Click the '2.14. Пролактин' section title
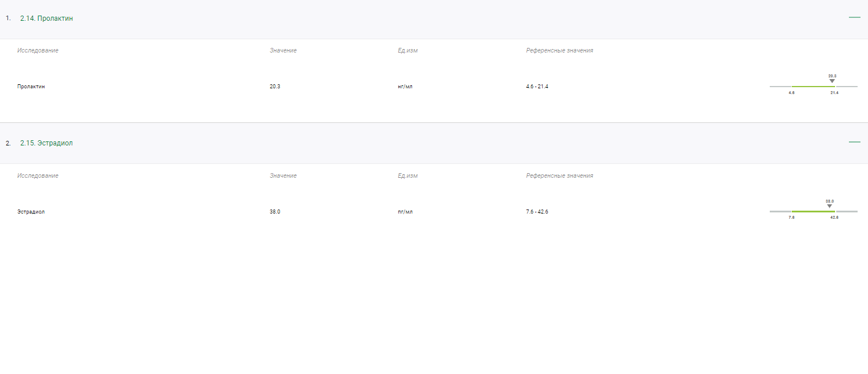The height and width of the screenshot is (374, 868). (x=46, y=18)
